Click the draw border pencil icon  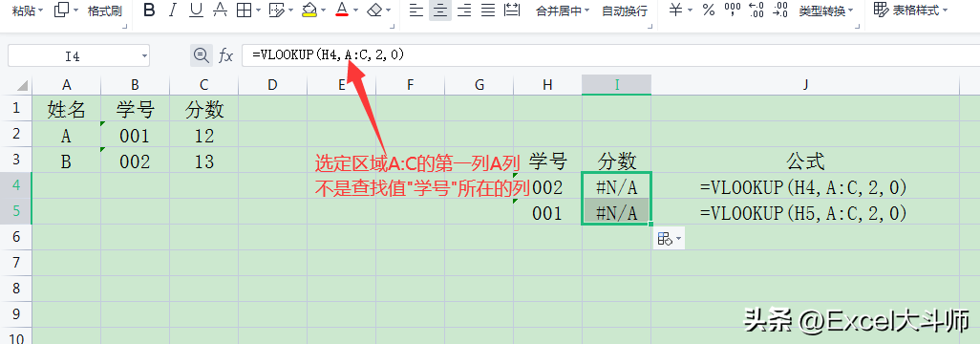pos(276,10)
